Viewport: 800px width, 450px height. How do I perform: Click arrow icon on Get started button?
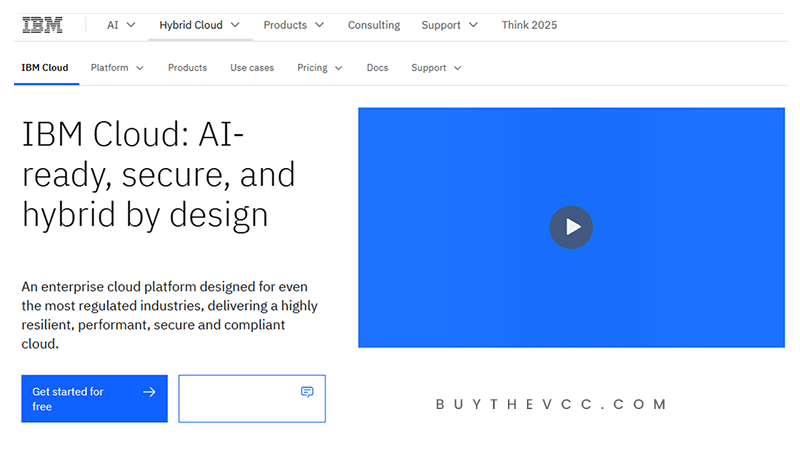[149, 392]
